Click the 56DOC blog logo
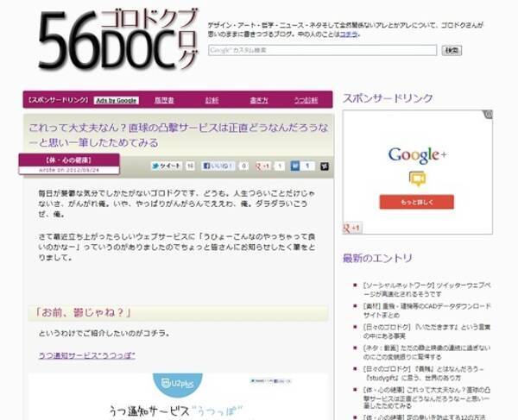 (x=118, y=39)
